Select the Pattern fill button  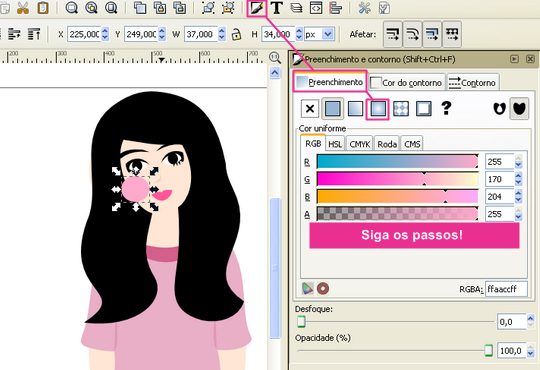[x=401, y=109]
